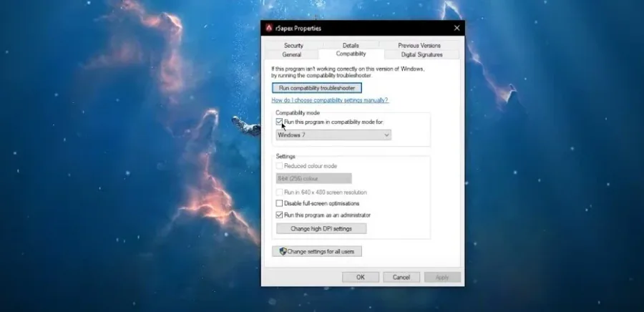
Task: Click Run compatibility troubleshooter button
Action: 317,88
